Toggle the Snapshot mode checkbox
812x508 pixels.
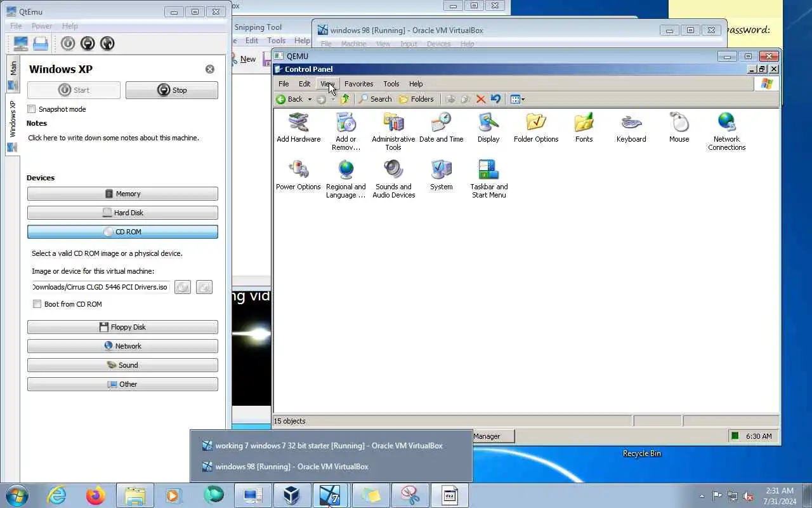(32, 109)
